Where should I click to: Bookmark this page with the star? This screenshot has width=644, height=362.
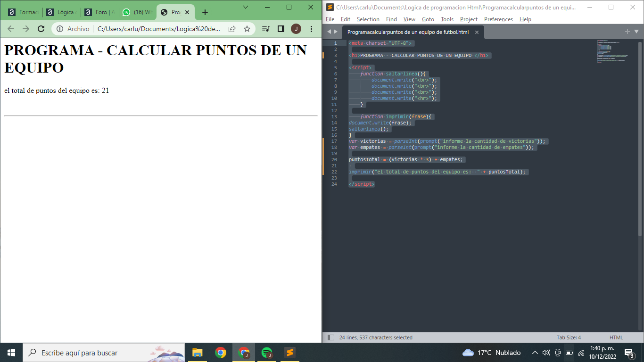[x=247, y=29]
